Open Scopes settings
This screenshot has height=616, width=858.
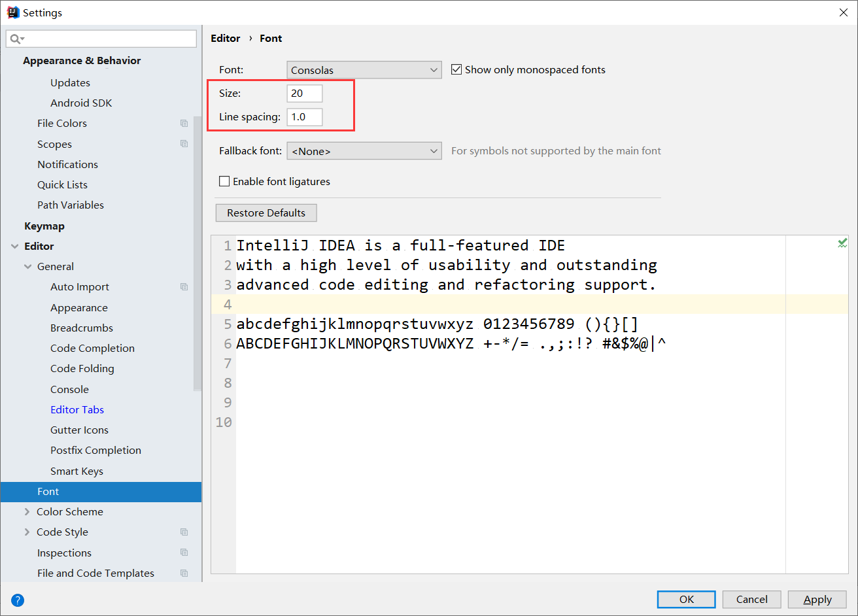pos(54,144)
